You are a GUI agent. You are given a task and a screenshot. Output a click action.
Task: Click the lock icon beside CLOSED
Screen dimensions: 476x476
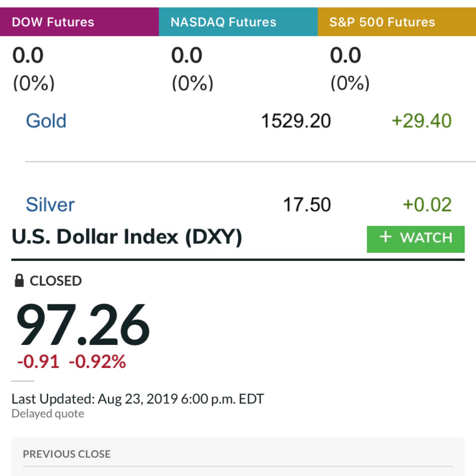tap(19, 281)
